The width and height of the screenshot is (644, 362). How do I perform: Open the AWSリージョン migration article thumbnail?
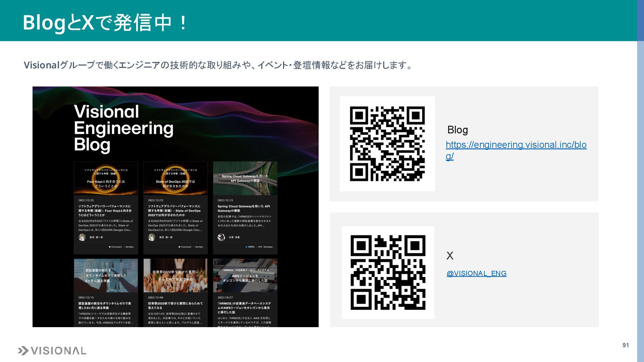click(245, 276)
